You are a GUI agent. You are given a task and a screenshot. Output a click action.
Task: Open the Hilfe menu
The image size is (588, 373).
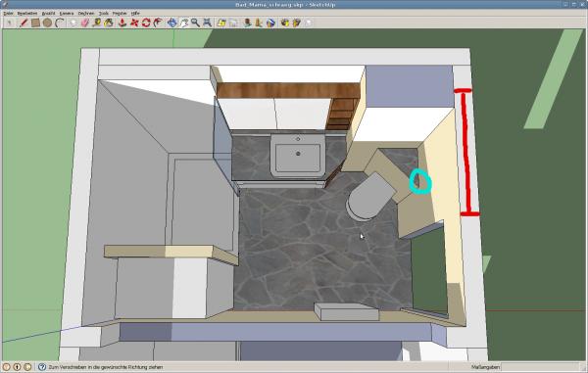pyautogui.click(x=135, y=13)
